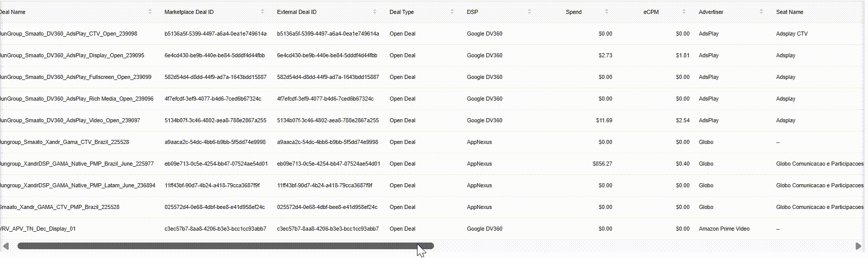Click spend value $856.27
This screenshot has height=258, width=868.
(603, 164)
